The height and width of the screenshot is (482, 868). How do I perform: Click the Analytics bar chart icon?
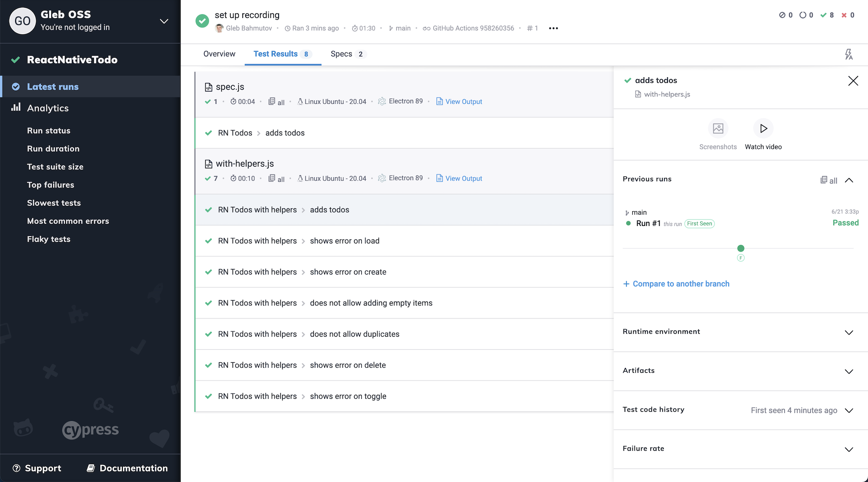(x=16, y=107)
